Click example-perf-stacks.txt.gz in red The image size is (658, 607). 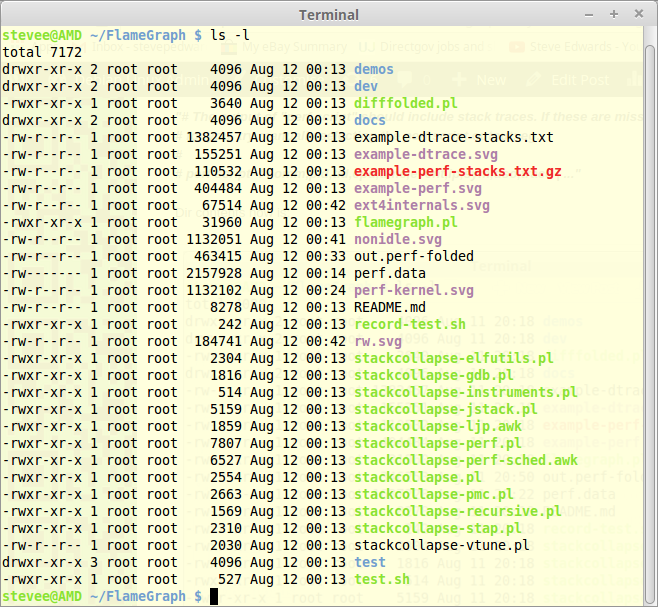(457, 171)
